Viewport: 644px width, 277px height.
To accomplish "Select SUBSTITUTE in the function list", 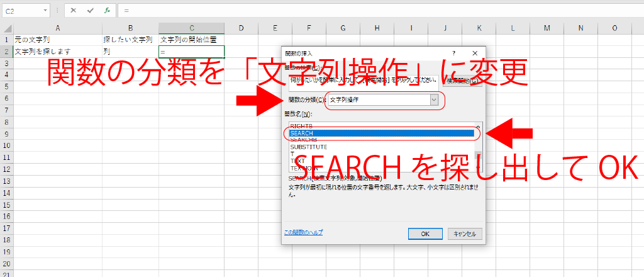I will (x=308, y=147).
